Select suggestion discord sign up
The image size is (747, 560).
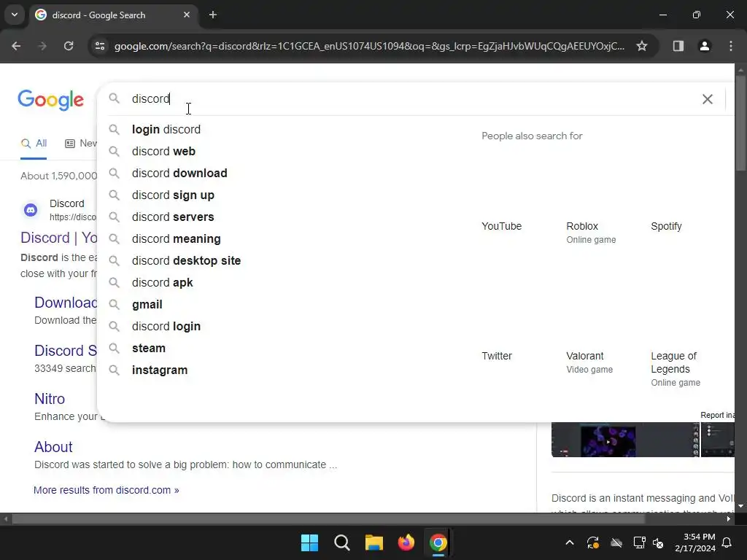pos(286,195)
